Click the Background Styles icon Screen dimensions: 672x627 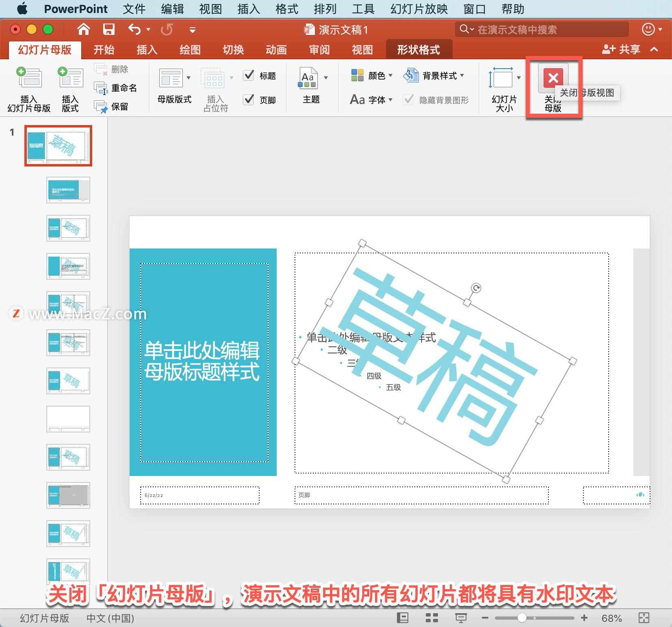click(411, 75)
